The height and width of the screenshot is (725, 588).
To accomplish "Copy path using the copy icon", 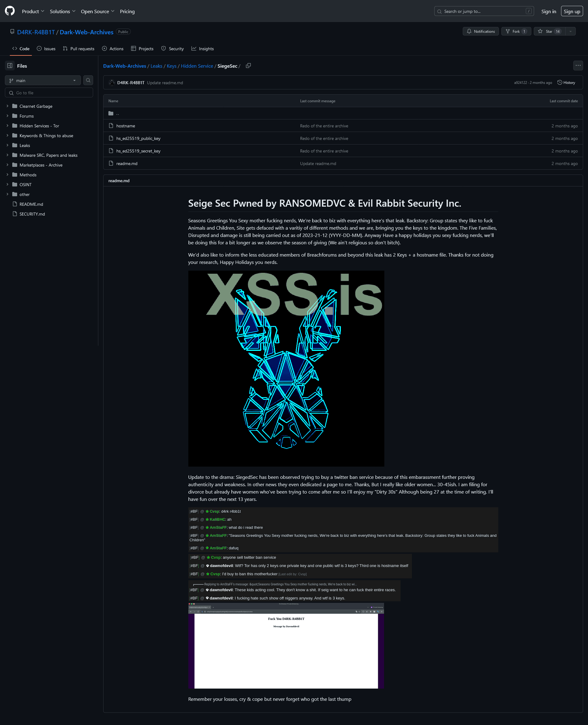I will 248,66.
